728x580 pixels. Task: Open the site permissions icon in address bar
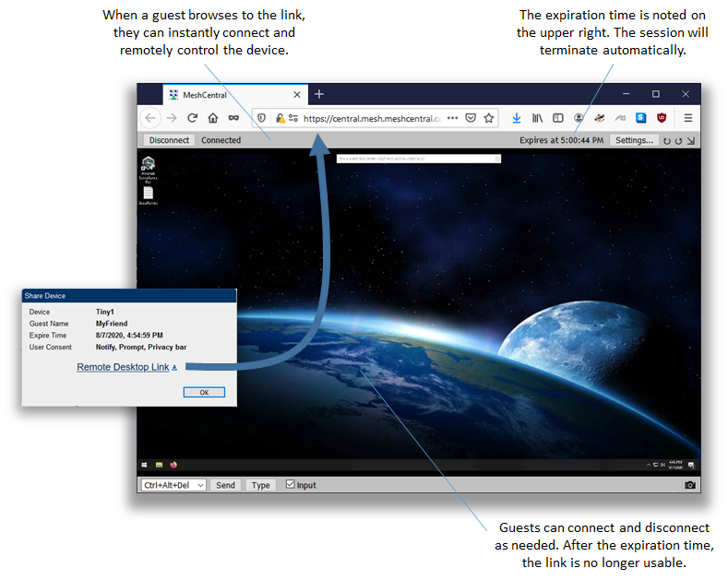click(293, 118)
